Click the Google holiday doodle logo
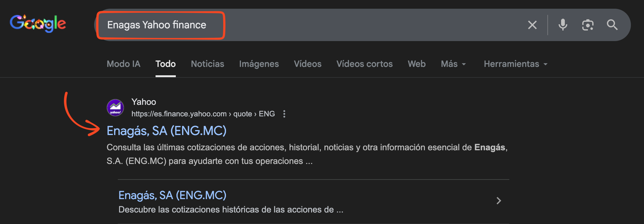644x224 pixels. 38,24
